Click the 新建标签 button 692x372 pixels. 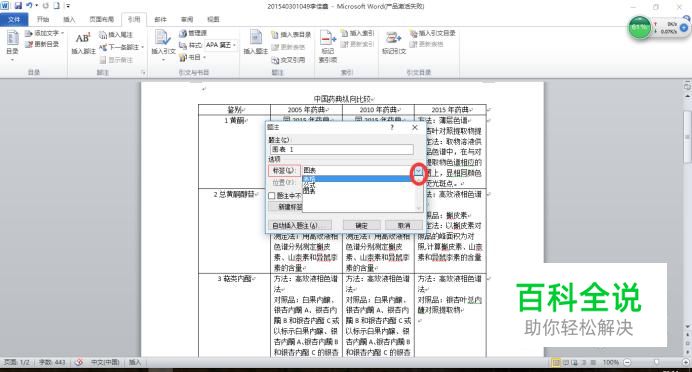click(286, 207)
